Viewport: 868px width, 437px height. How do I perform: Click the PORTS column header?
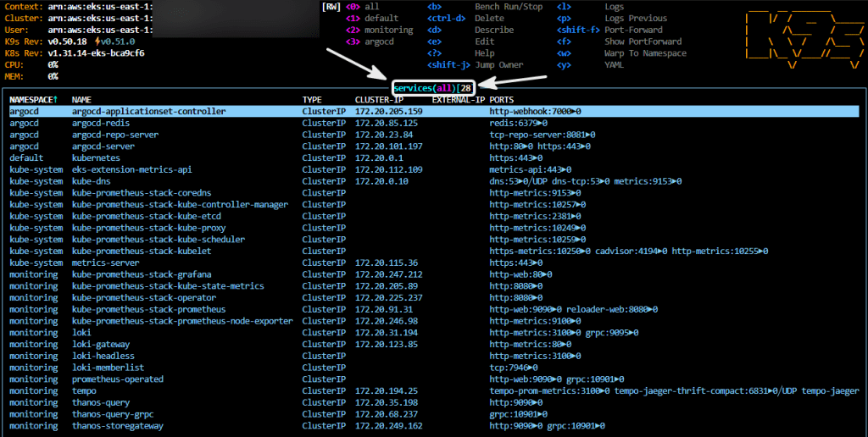[502, 100]
